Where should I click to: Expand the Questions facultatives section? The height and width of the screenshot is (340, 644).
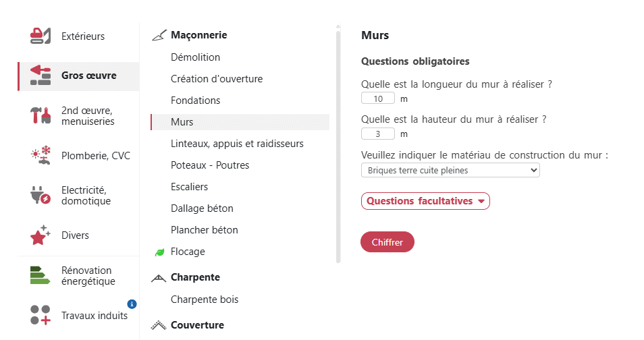[425, 201]
